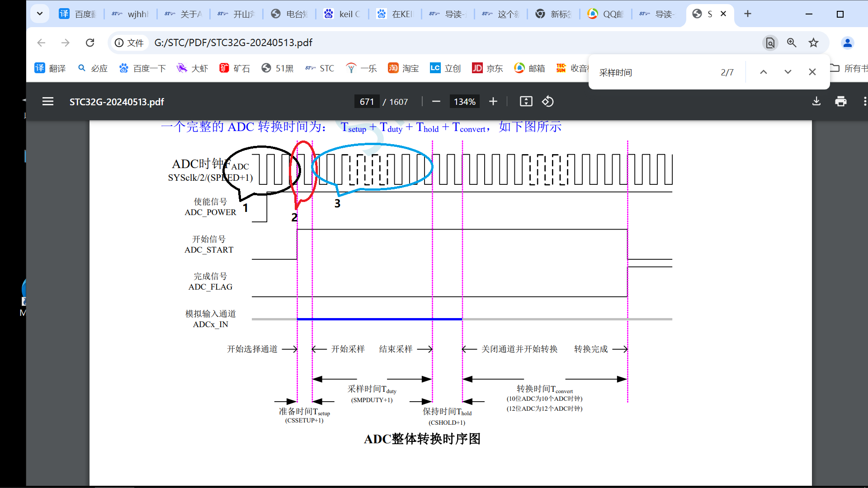
Task: Open the 51黑 bookmark
Action: tap(278, 68)
